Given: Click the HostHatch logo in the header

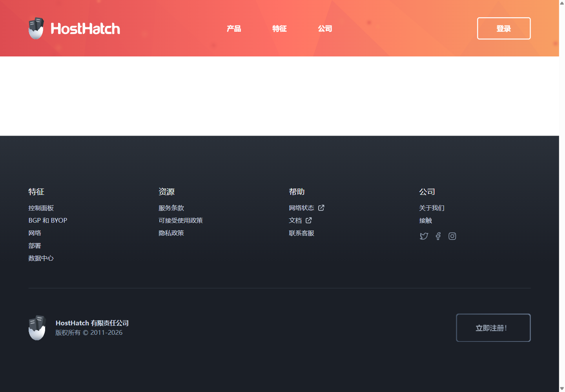Looking at the screenshot, I should coord(74,28).
